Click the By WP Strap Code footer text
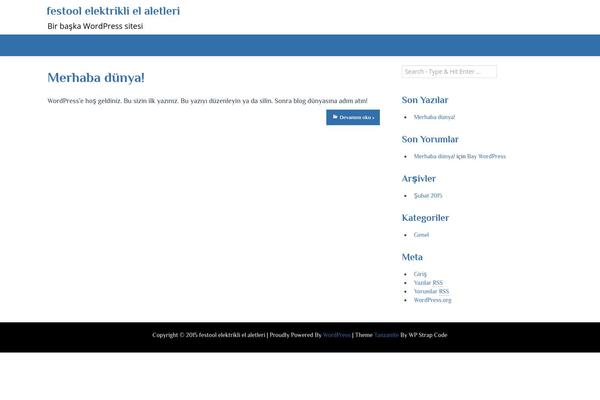 point(424,335)
